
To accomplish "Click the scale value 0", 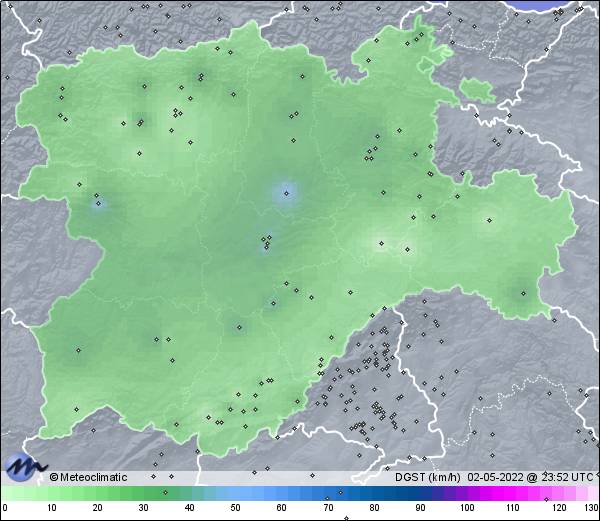I will 5,508.
